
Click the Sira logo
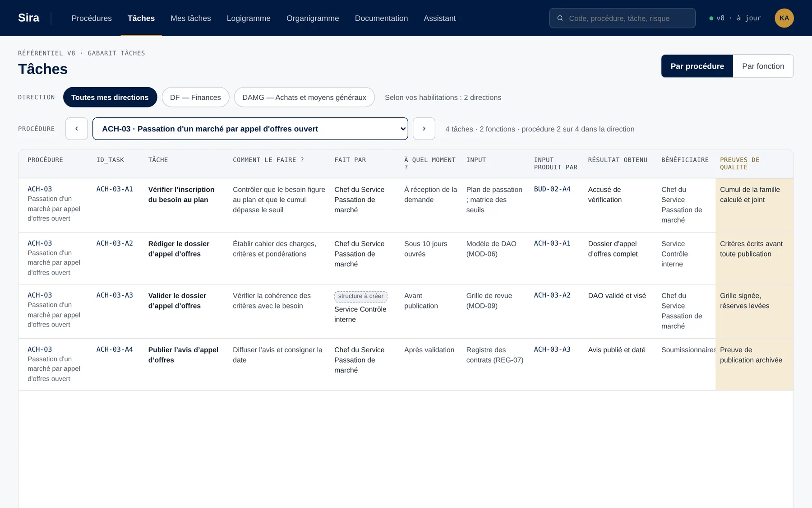[x=28, y=18]
